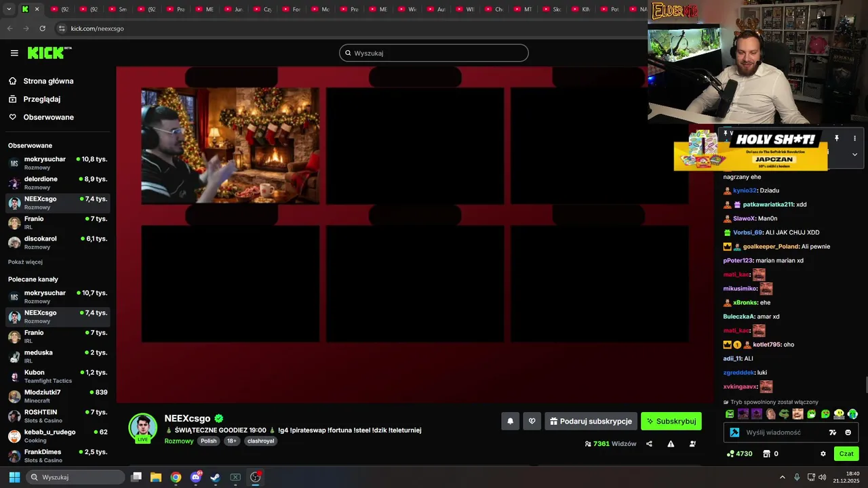Open the emoji picker in chat
The width and height of the screenshot is (868, 488).
click(848, 432)
